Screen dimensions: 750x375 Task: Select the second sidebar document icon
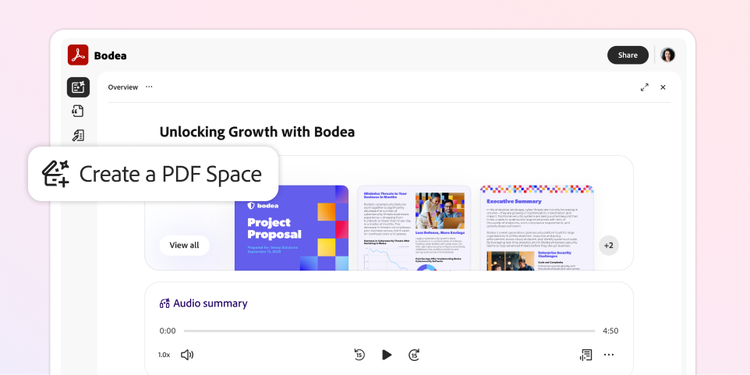coord(78,111)
